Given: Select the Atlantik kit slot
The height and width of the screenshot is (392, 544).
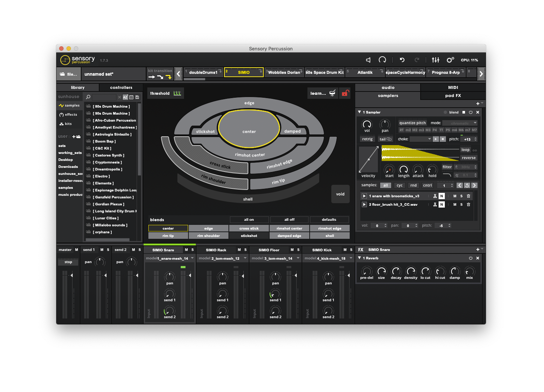Looking at the screenshot, I should point(365,72).
